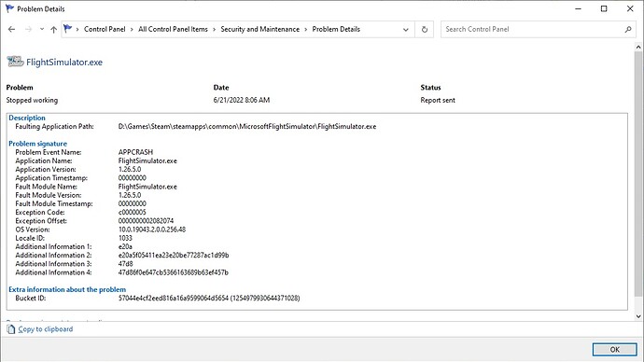Select the Bucket ID value
644x362 pixels.
pos(209,298)
